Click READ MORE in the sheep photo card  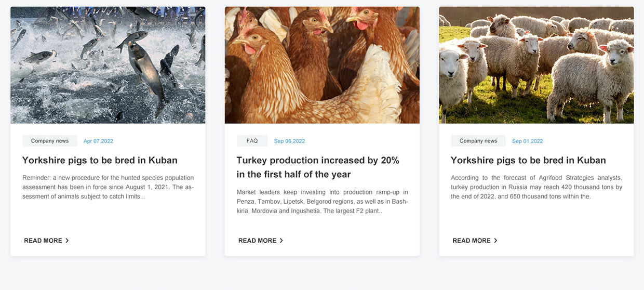point(472,241)
